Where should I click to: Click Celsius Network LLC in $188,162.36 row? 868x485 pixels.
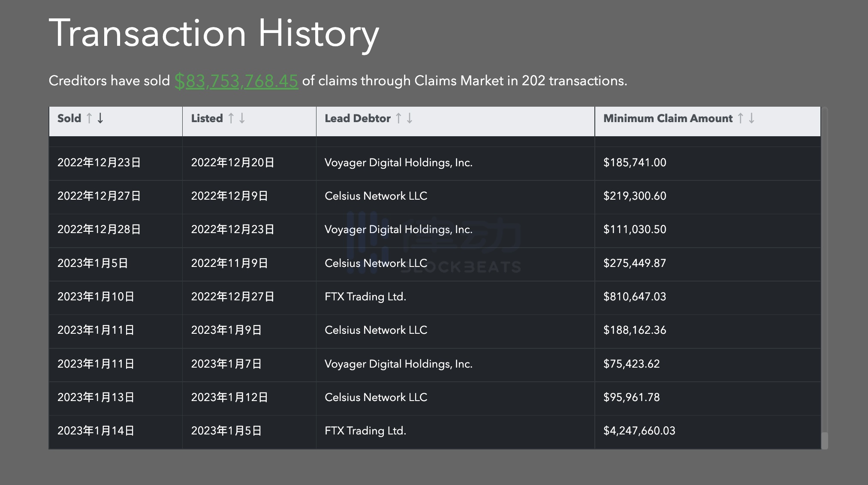[x=376, y=330]
